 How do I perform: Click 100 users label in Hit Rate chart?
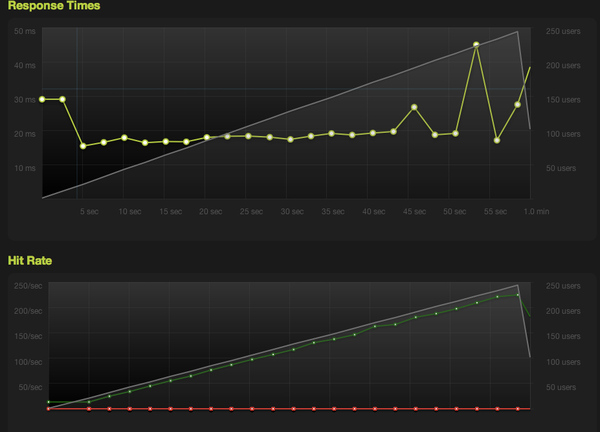(x=563, y=362)
